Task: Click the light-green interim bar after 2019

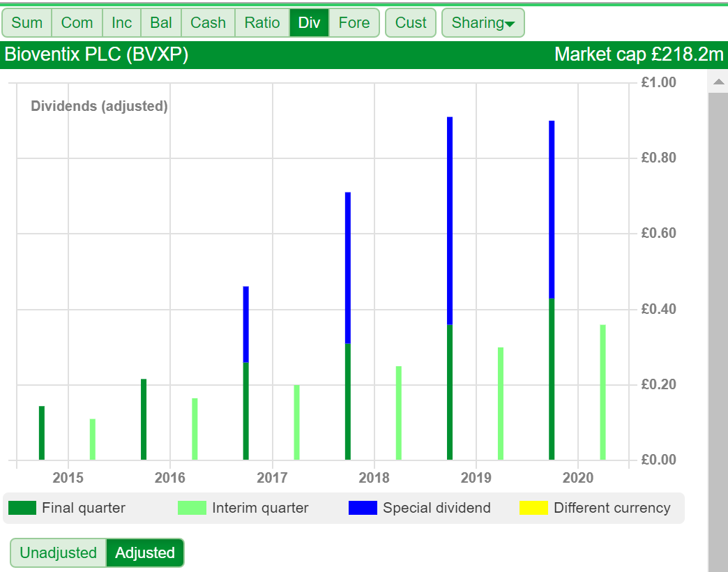Action: (501, 403)
